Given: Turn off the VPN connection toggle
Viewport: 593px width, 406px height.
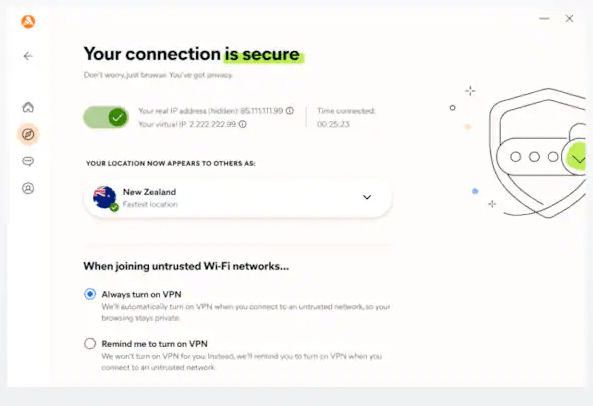Looking at the screenshot, I should coord(106,117).
